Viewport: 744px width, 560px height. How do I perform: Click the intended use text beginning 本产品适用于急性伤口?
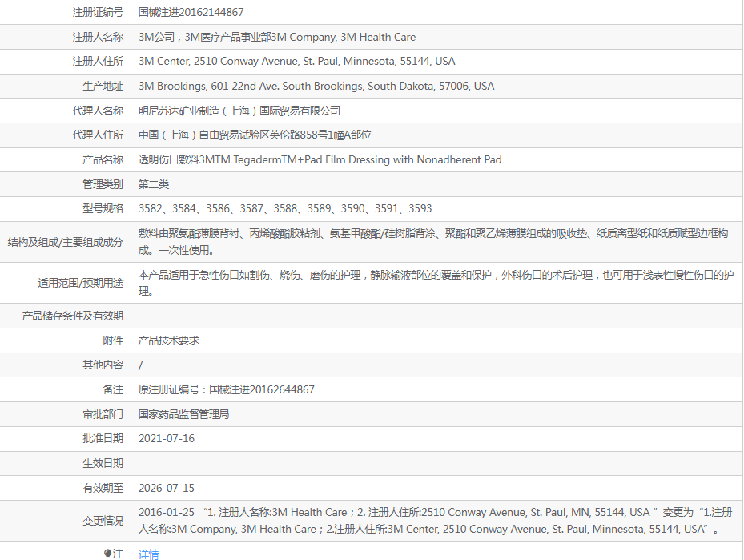click(436, 283)
